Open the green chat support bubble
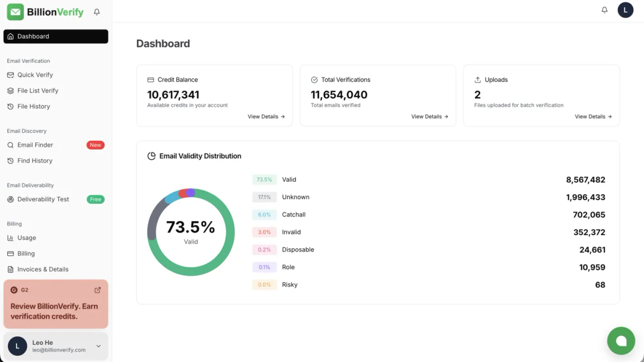 tap(621, 341)
